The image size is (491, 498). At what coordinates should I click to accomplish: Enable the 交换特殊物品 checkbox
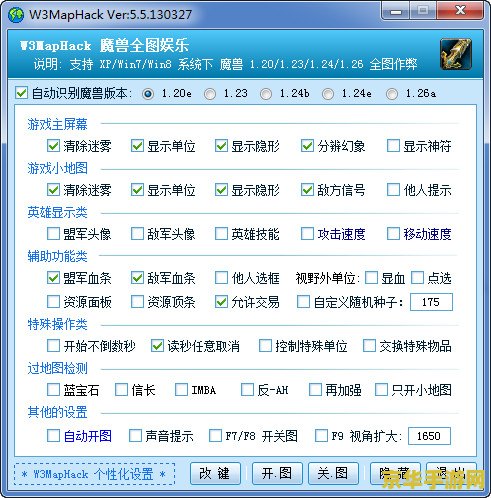pyautogui.click(x=369, y=346)
